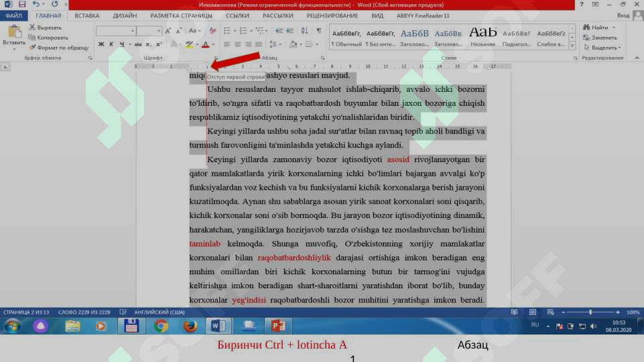The height and width of the screenshot is (362, 644).
Task: Open Firefox from the taskbar
Action: [x=190, y=326]
